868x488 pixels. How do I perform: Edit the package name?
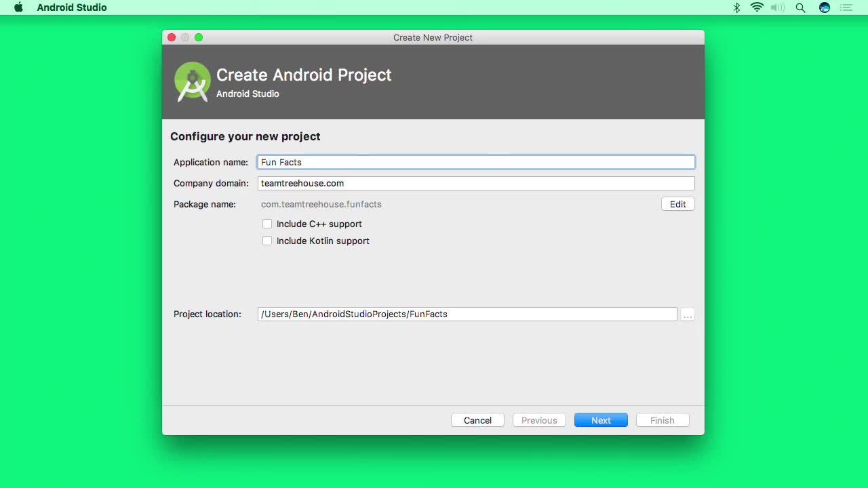pos(677,203)
